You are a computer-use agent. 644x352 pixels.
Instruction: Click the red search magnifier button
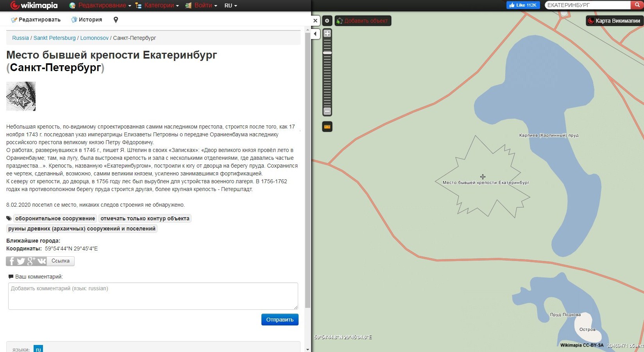pyautogui.click(x=637, y=5)
